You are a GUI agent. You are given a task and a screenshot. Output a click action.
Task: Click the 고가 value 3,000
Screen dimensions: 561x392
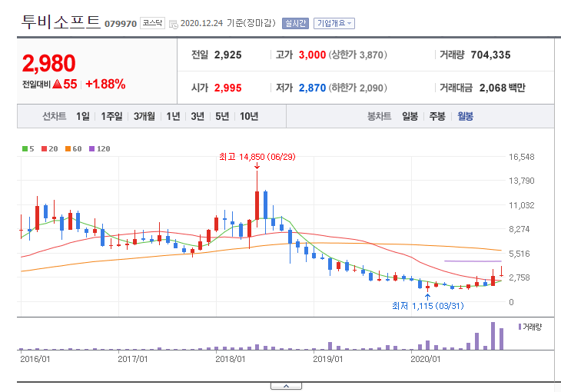point(312,55)
